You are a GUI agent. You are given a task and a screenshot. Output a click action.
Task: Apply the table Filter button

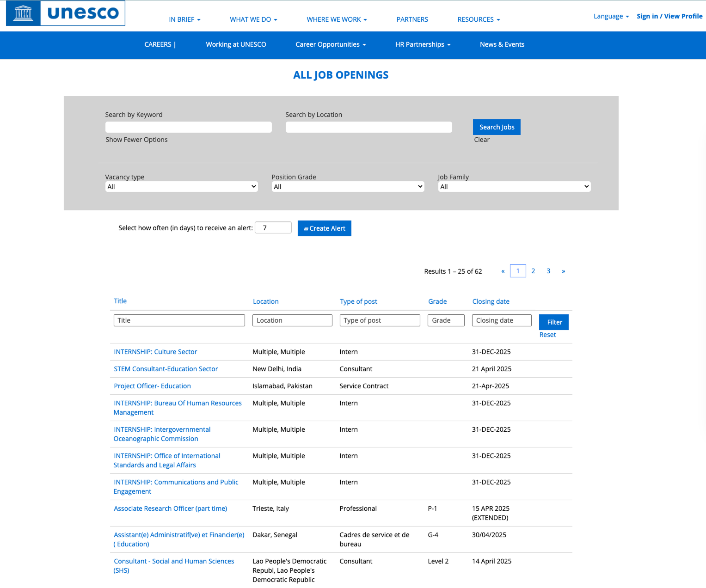click(x=554, y=322)
